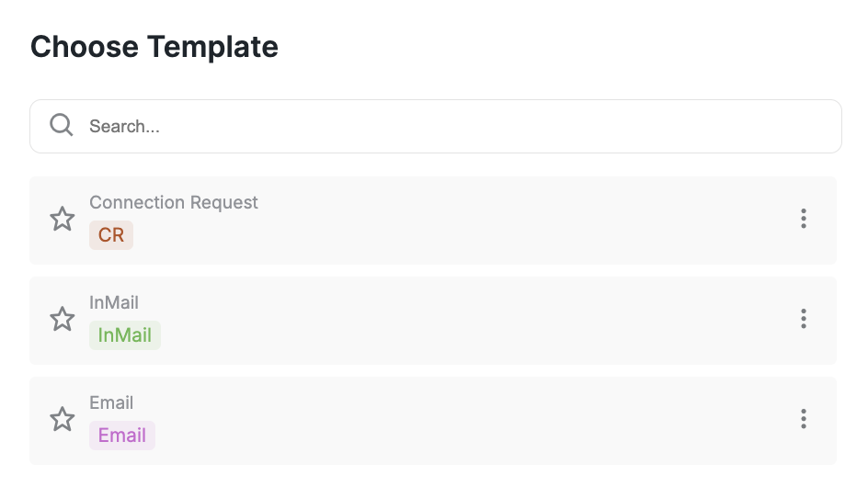Click the 'Search...' placeholder text

tap(124, 126)
